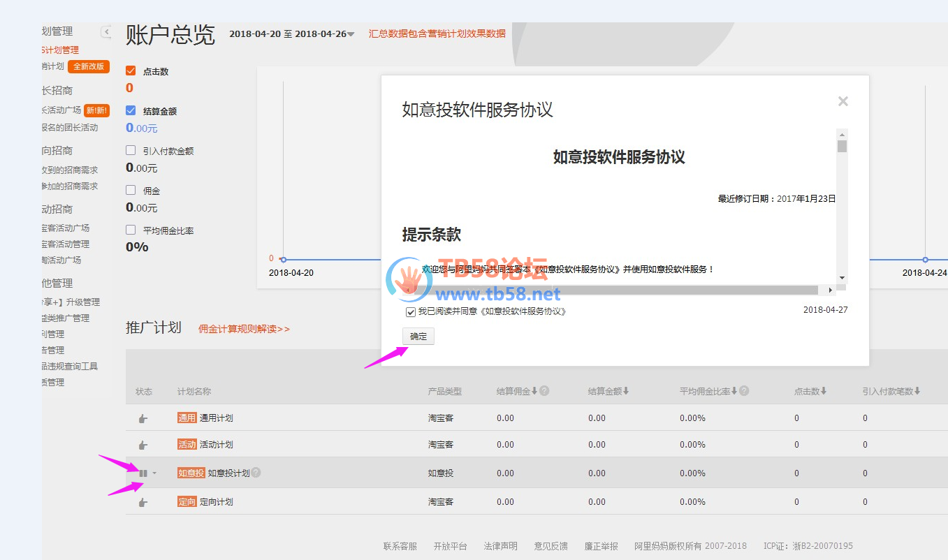Open the date range dropdown 2018-04-20 至 2018-04-26
Screen dimensions: 948x560
(292, 34)
